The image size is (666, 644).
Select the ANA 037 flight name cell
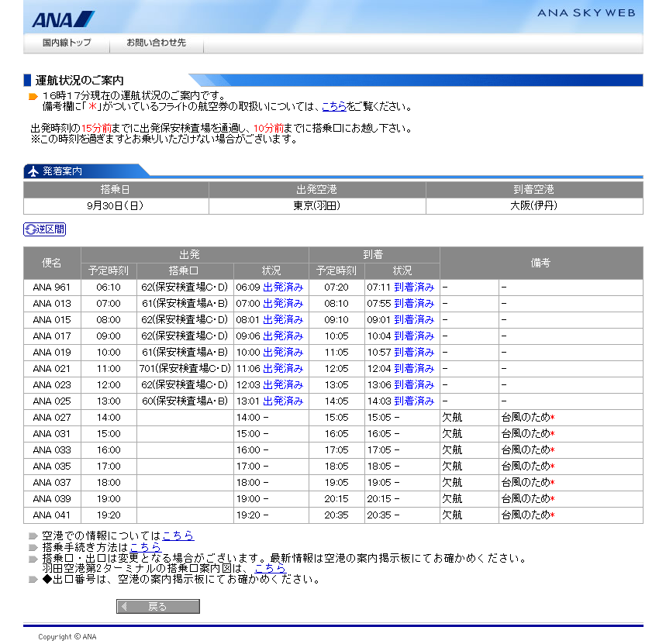click(x=52, y=483)
